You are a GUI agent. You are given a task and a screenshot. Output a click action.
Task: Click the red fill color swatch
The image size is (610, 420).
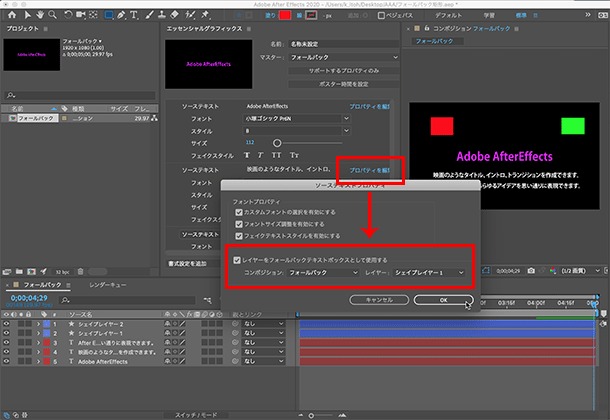[x=285, y=15]
